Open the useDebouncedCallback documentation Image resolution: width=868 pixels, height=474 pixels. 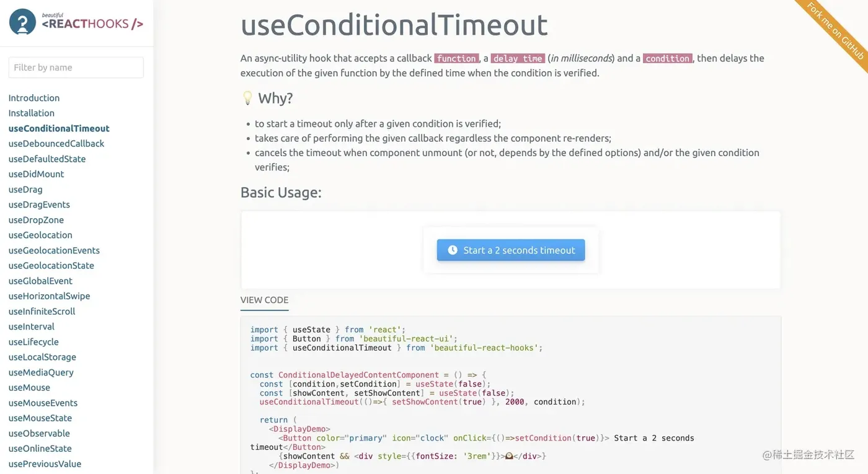[x=56, y=143]
